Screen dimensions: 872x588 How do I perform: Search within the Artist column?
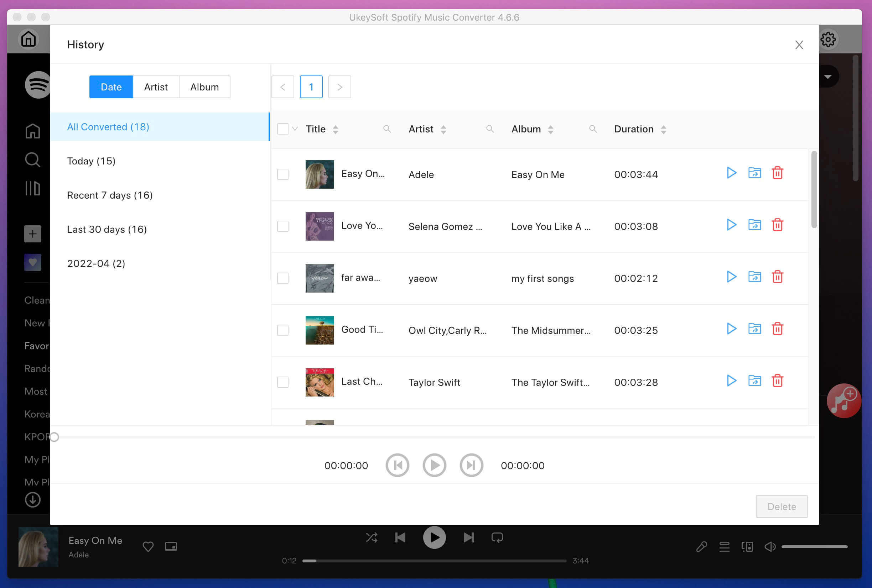pyautogui.click(x=490, y=129)
